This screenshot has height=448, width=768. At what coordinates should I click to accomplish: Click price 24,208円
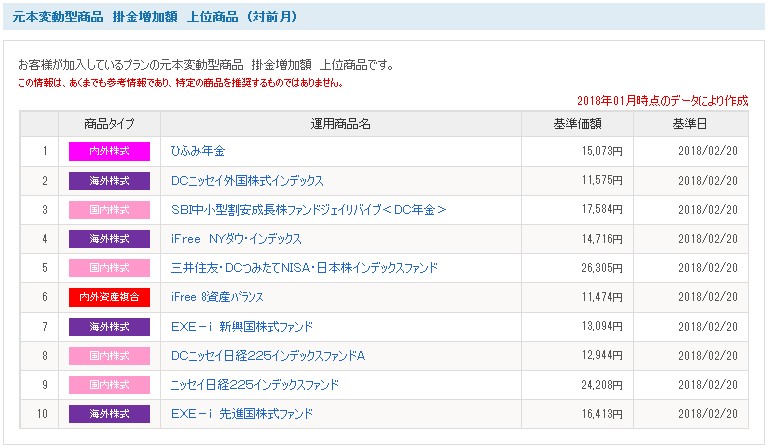tap(602, 385)
